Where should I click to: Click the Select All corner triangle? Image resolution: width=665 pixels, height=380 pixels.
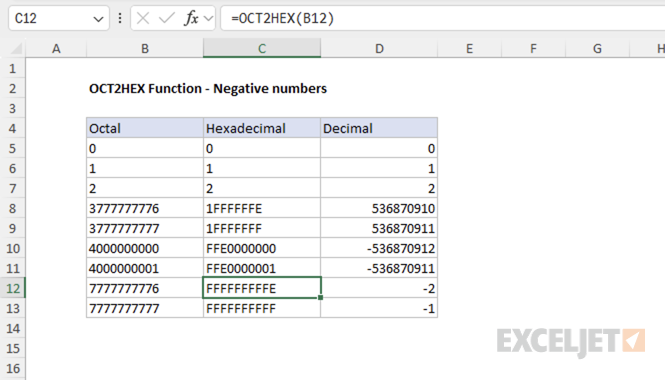point(16,49)
